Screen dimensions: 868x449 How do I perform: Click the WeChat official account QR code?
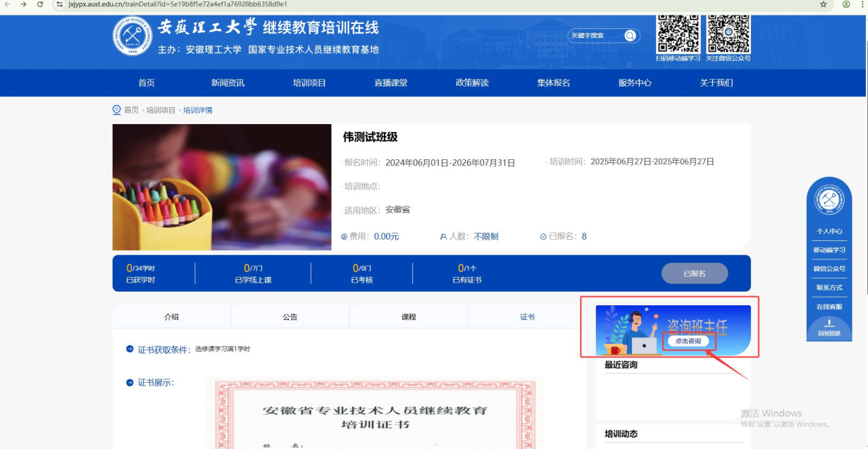pos(728,33)
